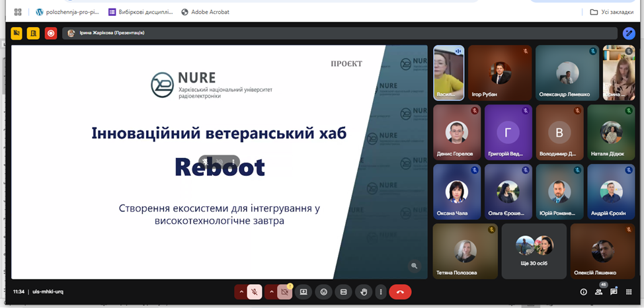Open the activities grid icon
Image resolution: width=644 pixels, height=308 pixels.
click(x=628, y=292)
